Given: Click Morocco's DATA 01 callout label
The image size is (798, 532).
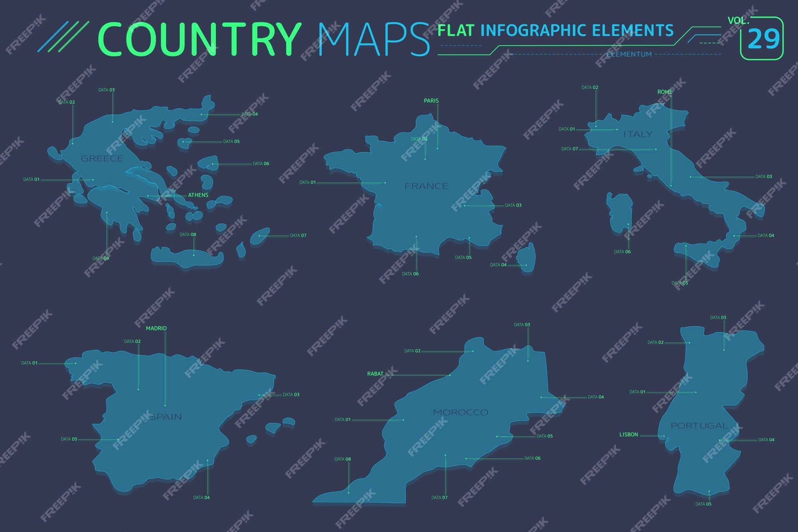Looking at the screenshot, I should click(x=343, y=420).
